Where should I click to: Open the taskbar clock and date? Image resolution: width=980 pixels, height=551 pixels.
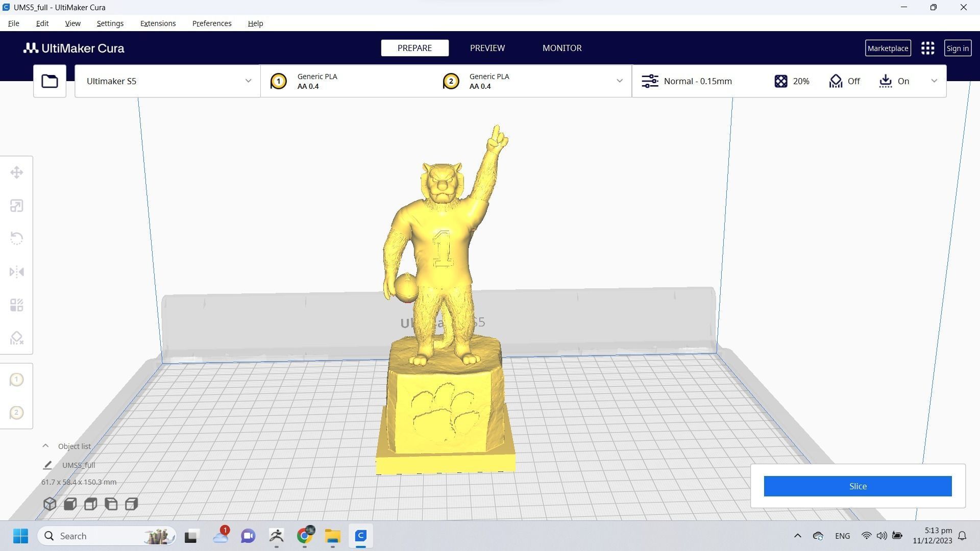coord(933,536)
